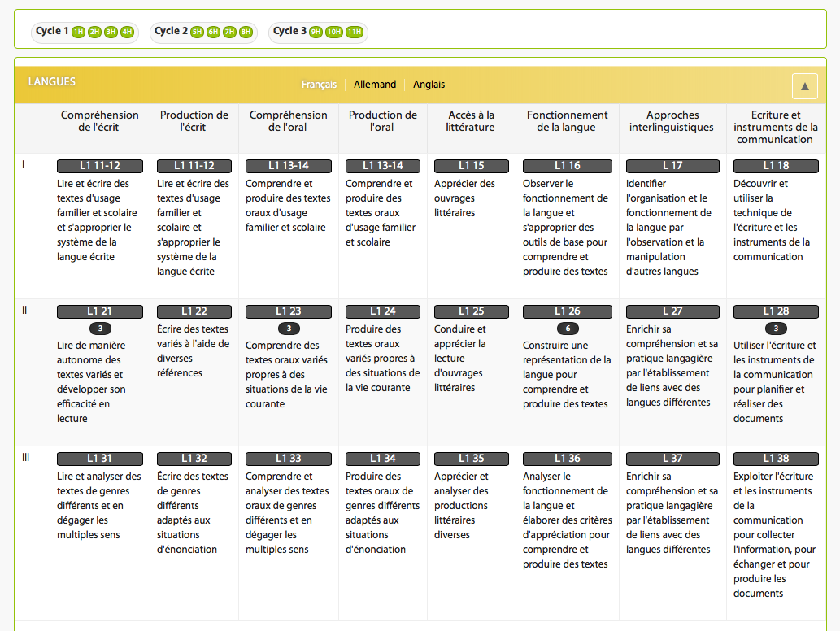
Task: Select the L1 38 objective button
Action: coord(776,459)
